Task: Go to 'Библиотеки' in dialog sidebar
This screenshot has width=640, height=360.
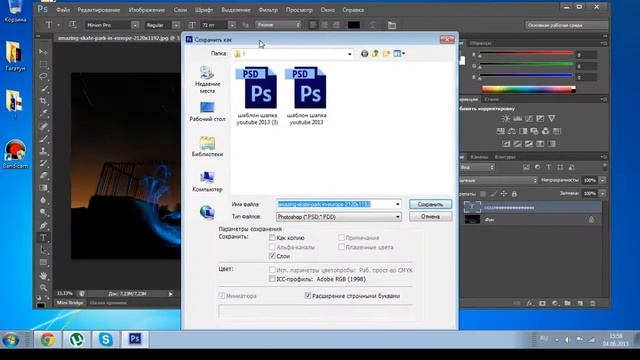Action: (207, 147)
